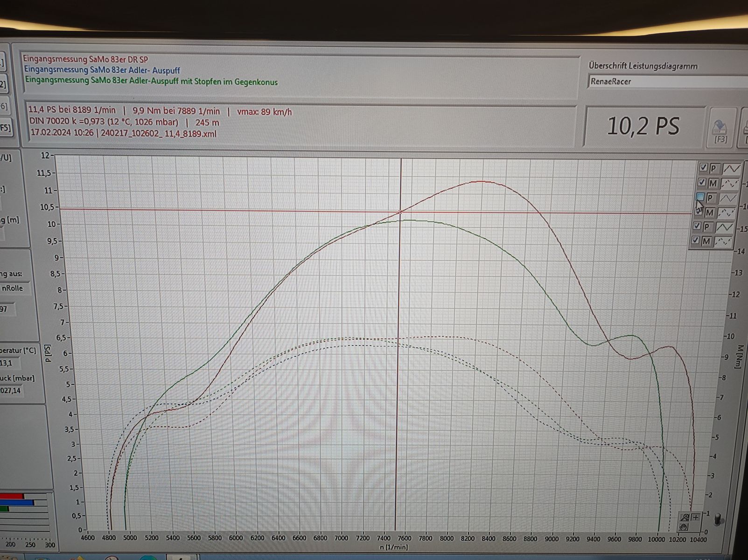
Task: Click solid line style icon for third P curve
Action: (724, 227)
